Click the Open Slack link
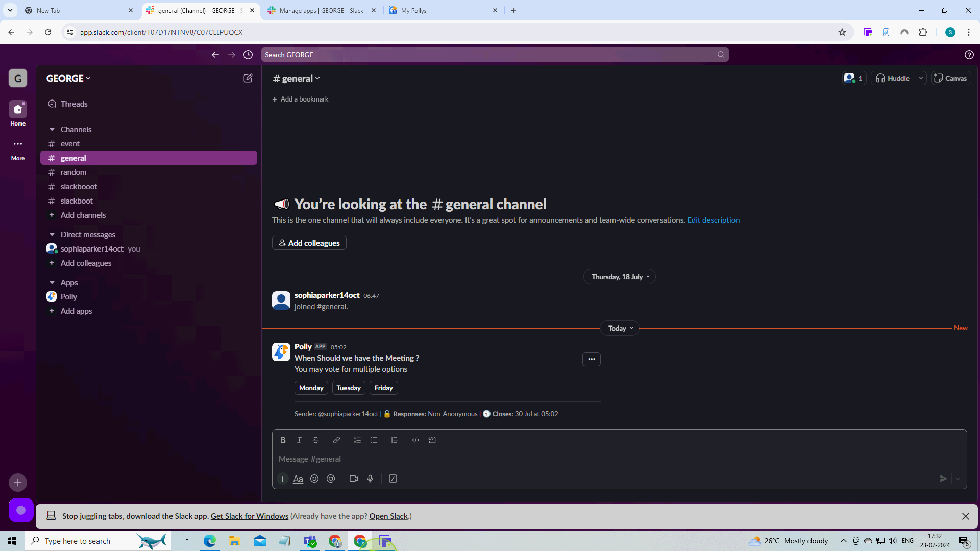Viewport: 980px width, 551px height. (x=388, y=516)
